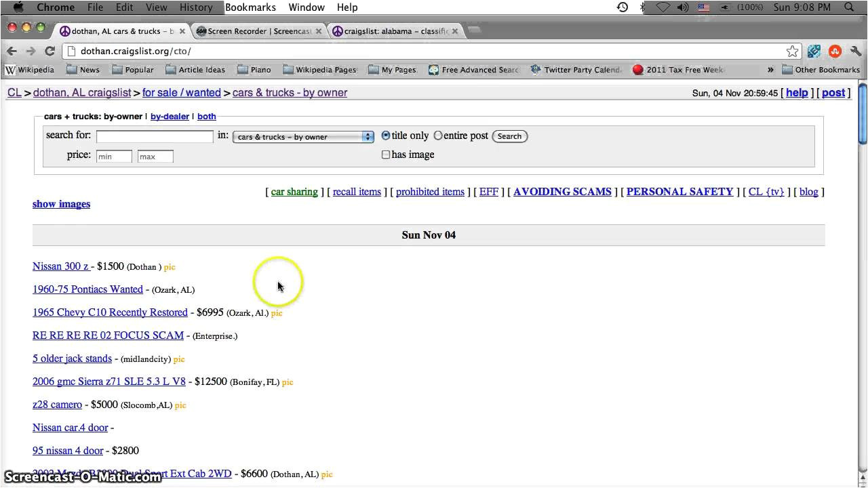Image resolution: width=868 pixels, height=488 pixels.
Task: Click the Bluetooth menu bar icon
Action: (x=643, y=7)
